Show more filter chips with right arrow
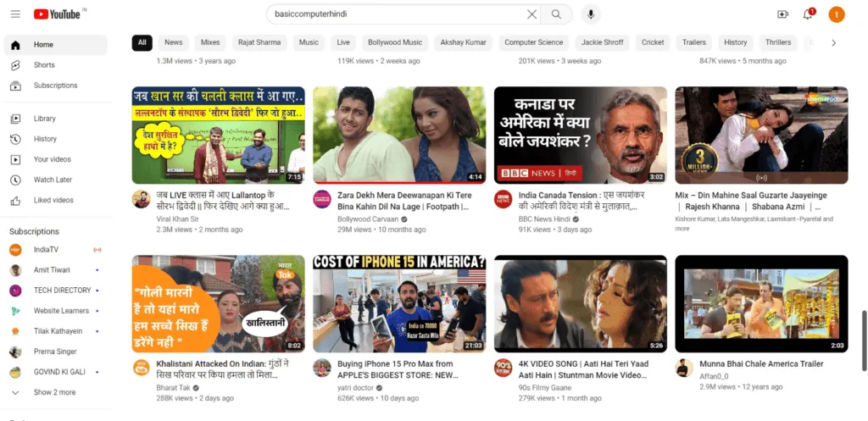This screenshot has height=421, width=868. pyautogui.click(x=834, y=42)
